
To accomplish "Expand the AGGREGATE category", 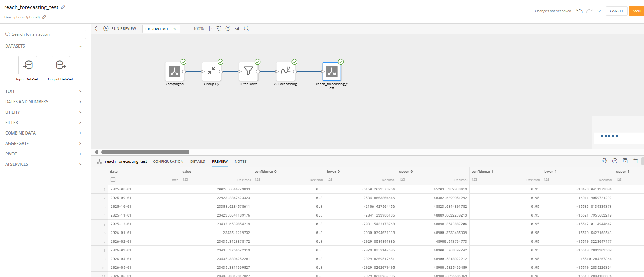I will [x=43, y=144].
